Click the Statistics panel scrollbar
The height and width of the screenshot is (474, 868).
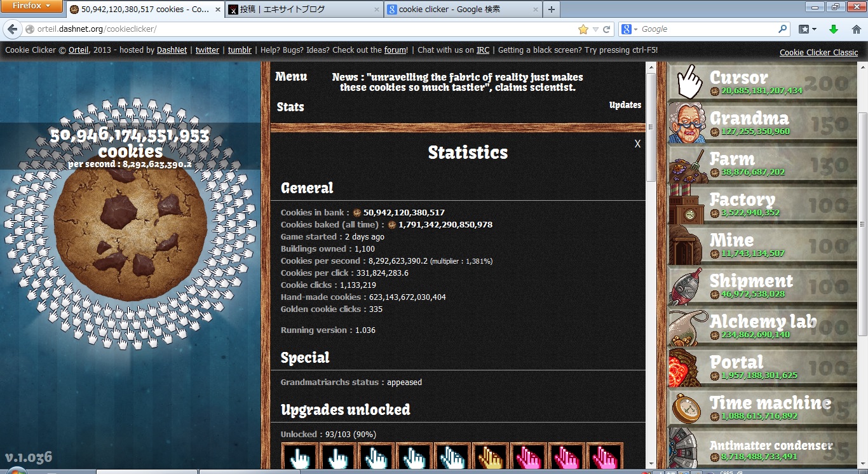(651, 127)
